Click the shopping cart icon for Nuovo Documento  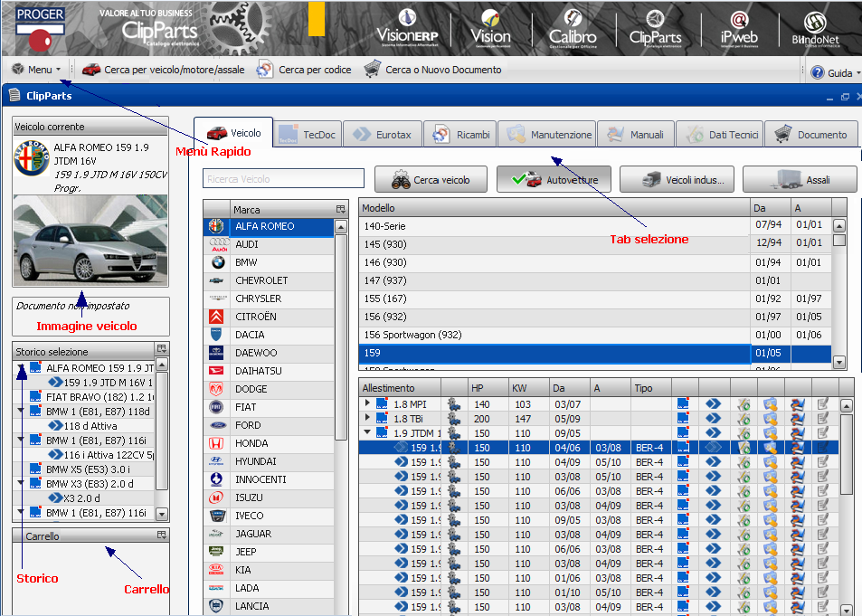[x=372, y=70]
